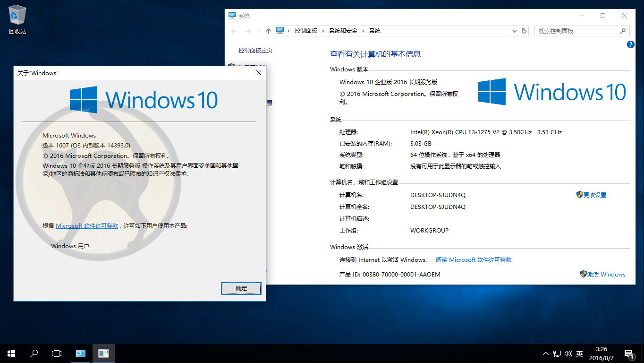Screen dimensions: 644x363
Task: Open the Action Center notifications
Action: click(x=628, y=353)
